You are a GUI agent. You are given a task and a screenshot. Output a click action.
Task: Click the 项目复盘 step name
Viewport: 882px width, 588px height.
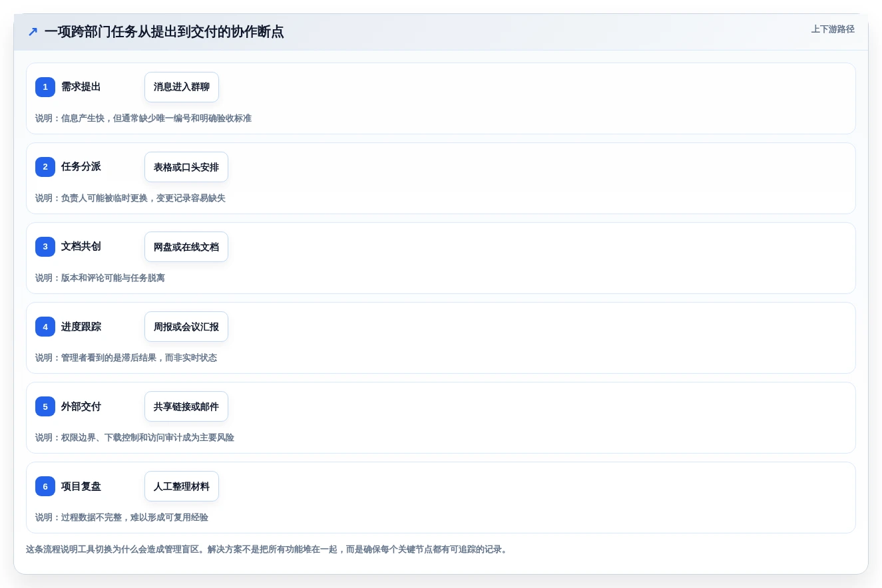pos(81,486)
